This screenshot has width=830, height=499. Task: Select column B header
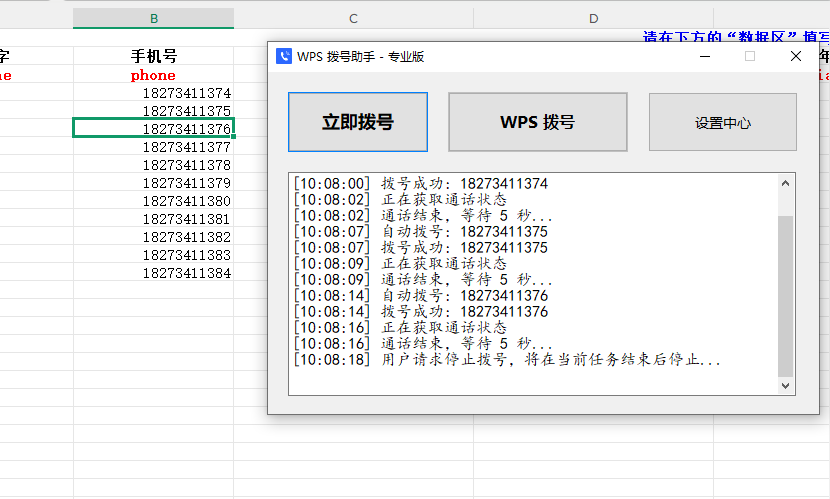click(154, 19)
